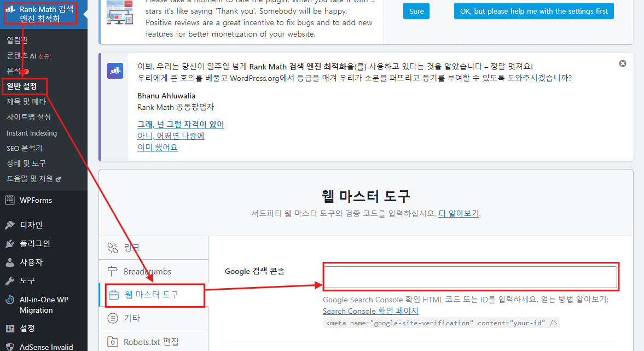The width and height of the screenshot is (644, 351).
Task: Open 도움말 및 지원 submenu item
Action: [30, 179]
